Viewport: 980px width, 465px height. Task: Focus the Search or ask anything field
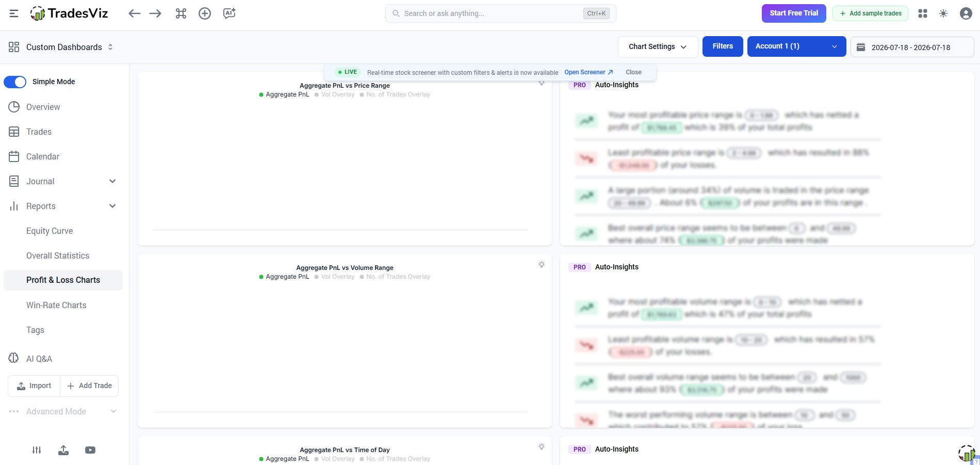(500, 13)
